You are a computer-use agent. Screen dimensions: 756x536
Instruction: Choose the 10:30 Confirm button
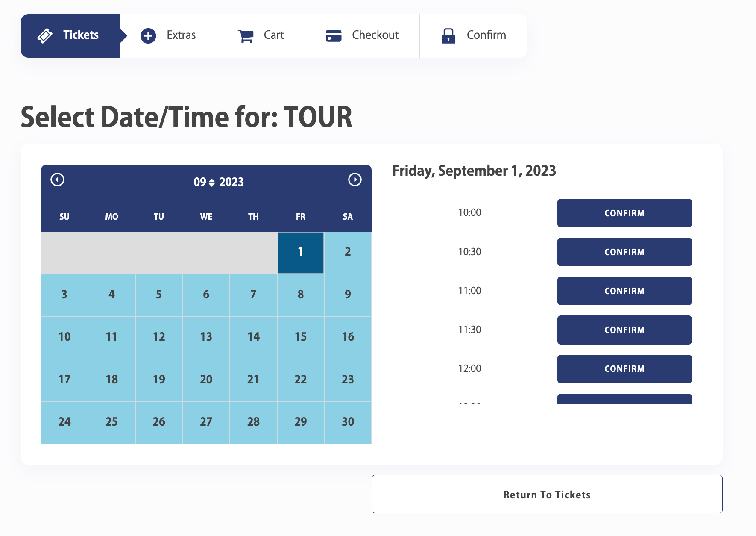click(624, 252)
